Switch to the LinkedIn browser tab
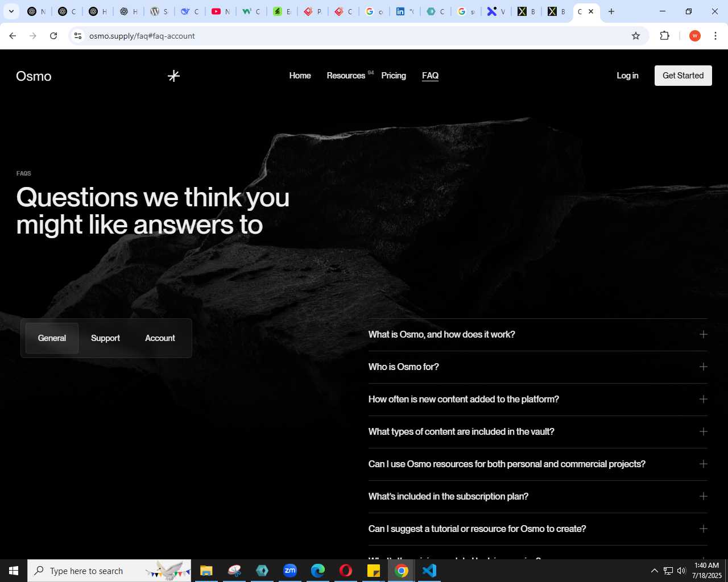The image size is (728, 582). pyautogui.click(x=404, y=11)
